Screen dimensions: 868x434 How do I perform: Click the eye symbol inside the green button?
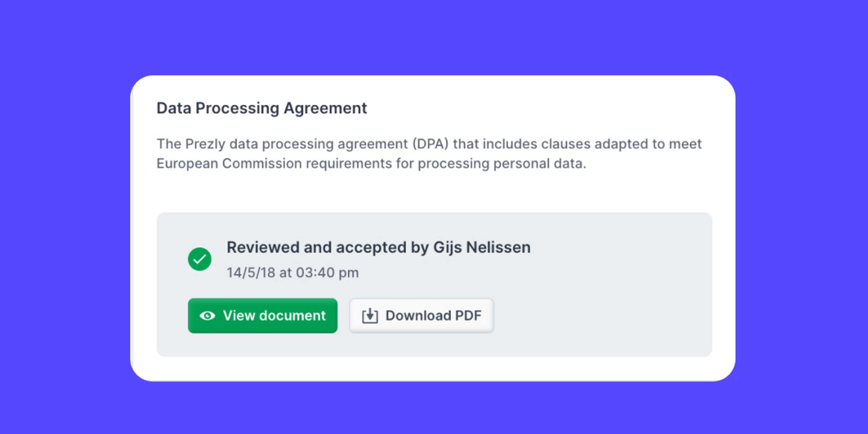coord(208,315)
